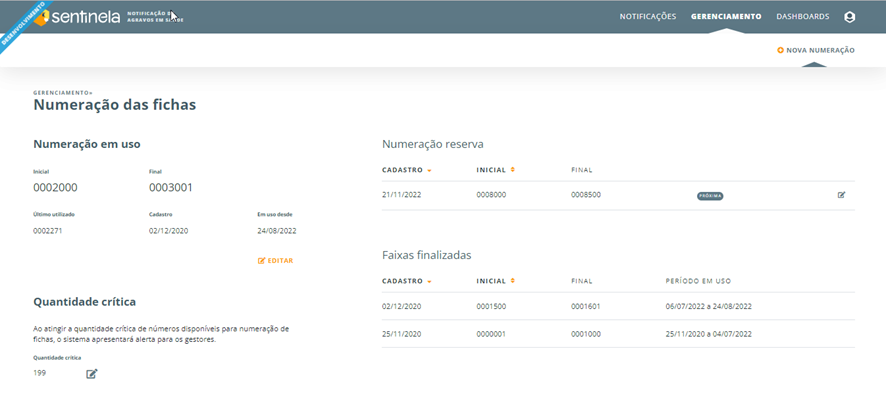Screen dimensions: 886x399
Task: Select reserve initial 0008000
Action: pyautogui.click(x=491, y=195)
